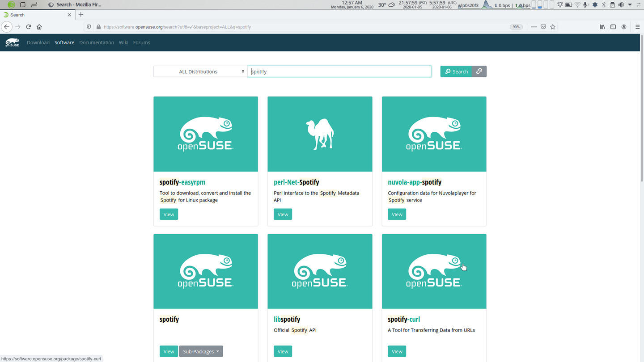Reload the current page

click(29, 27)
